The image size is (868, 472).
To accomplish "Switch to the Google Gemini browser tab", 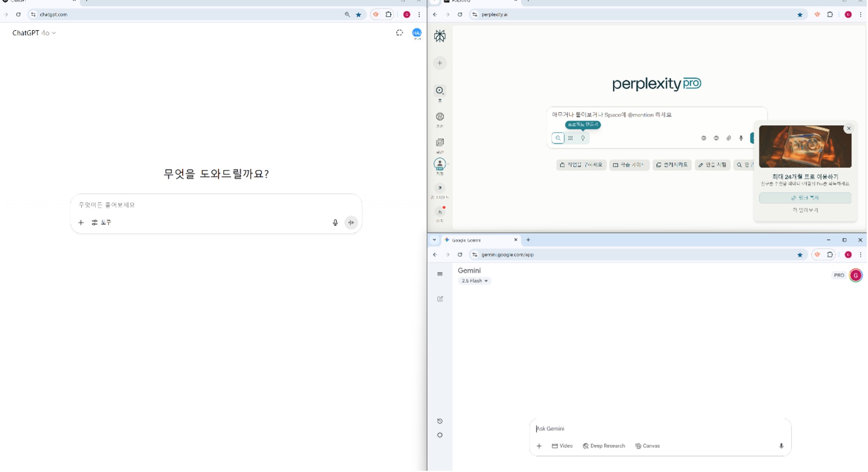I will 477,240.
